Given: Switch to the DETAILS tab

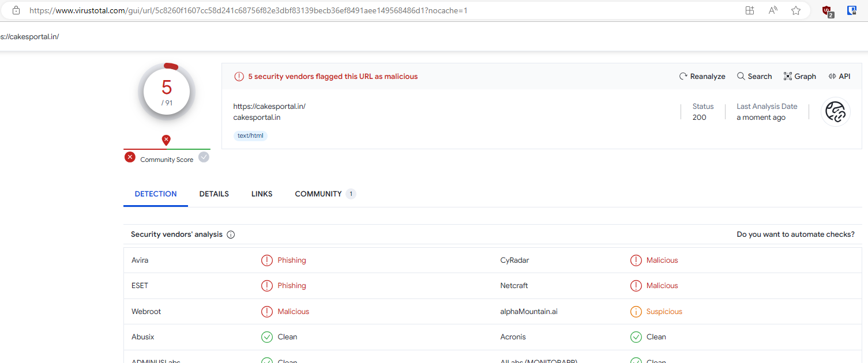Looking at the screenshot, I should tap(214, 194).
